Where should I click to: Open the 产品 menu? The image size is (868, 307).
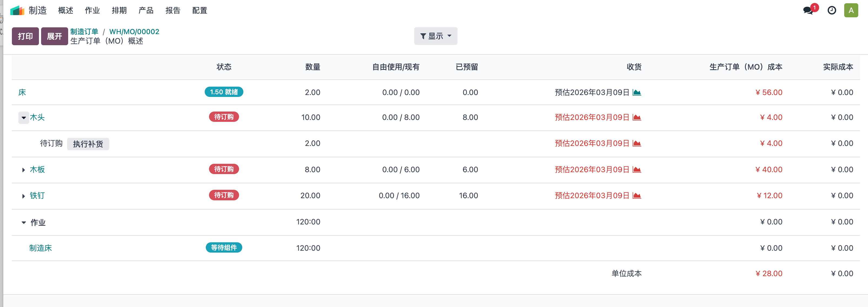tap(146, 11)
